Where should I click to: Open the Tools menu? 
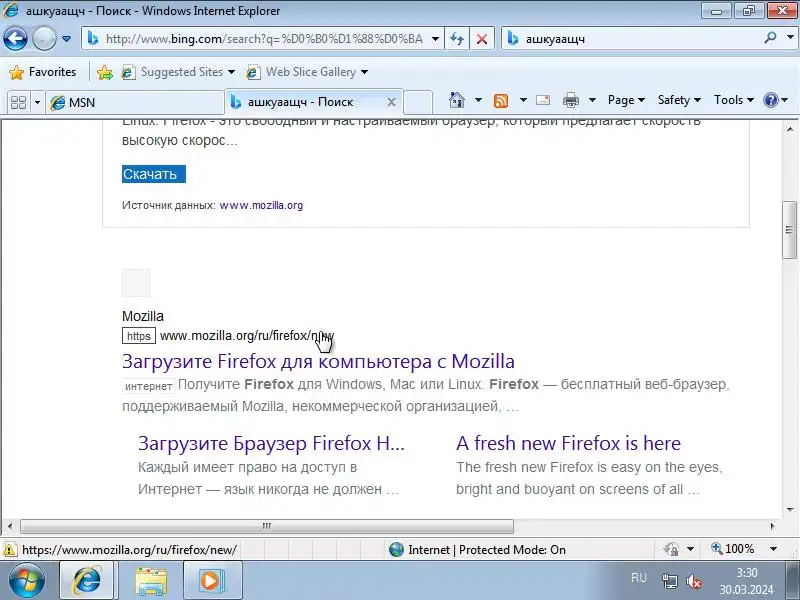click(x=734, y=100)
